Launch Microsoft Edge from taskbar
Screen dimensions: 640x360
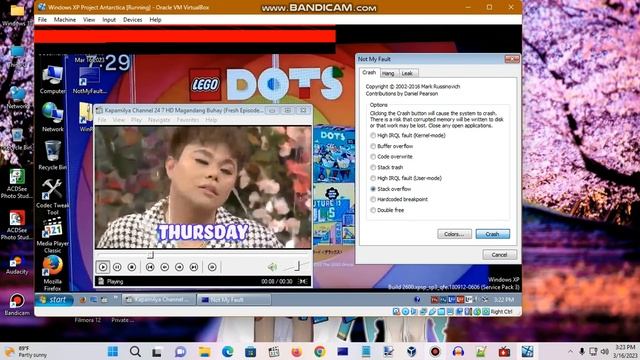(227, 351)
